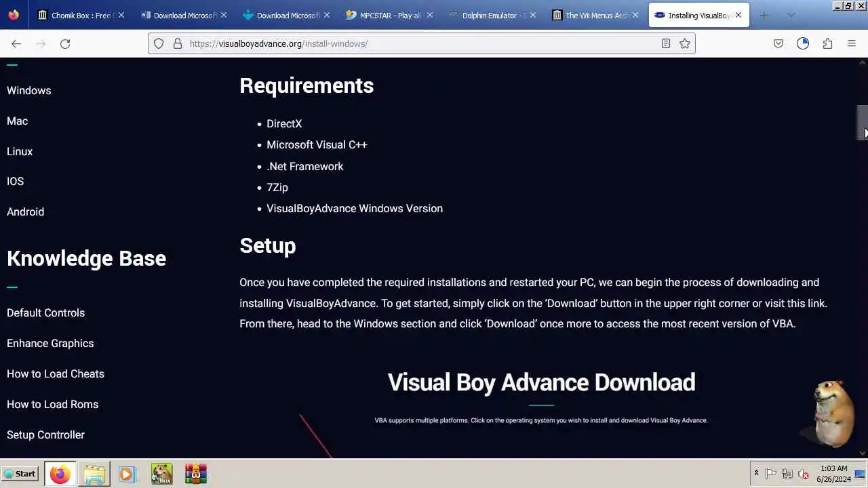Click the page vertical scrollbar thumb
The image size is (868, 488).
(863, 123)
